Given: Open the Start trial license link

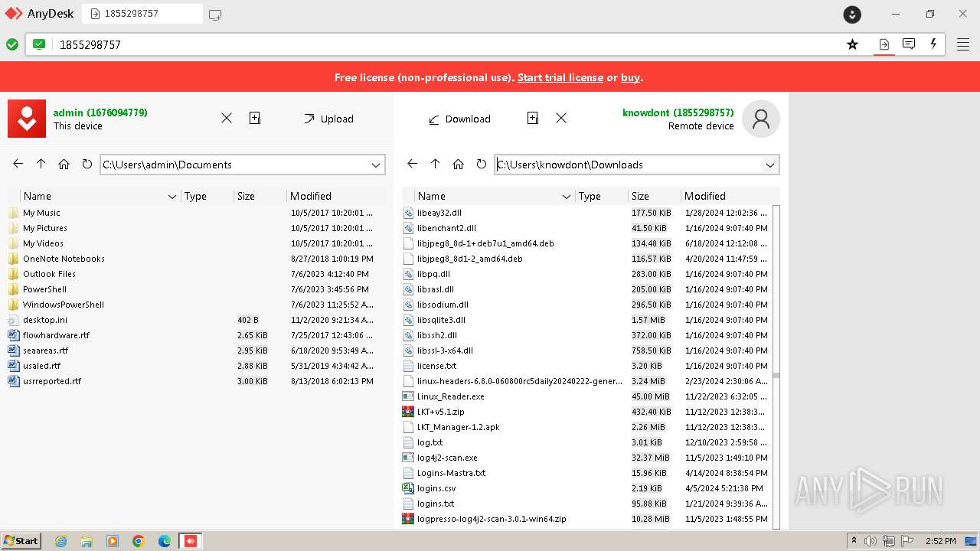Looking at the screenshot, I should pos(560,77).
